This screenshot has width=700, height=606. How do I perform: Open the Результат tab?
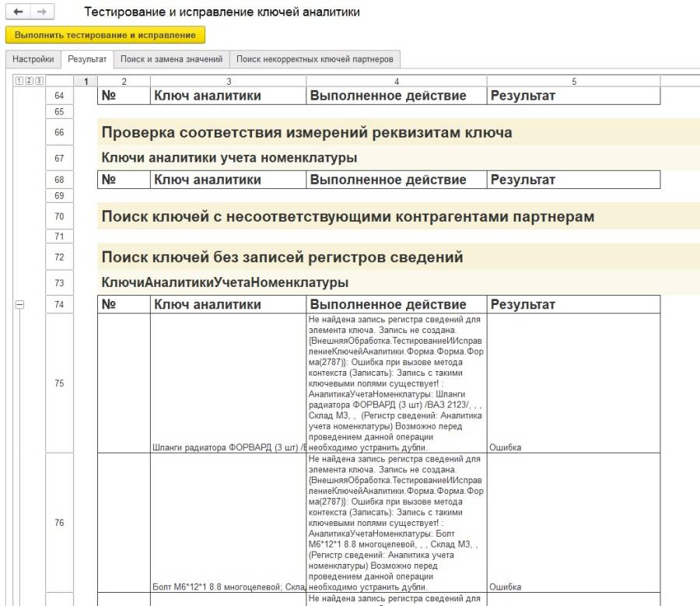coord(87,59)
